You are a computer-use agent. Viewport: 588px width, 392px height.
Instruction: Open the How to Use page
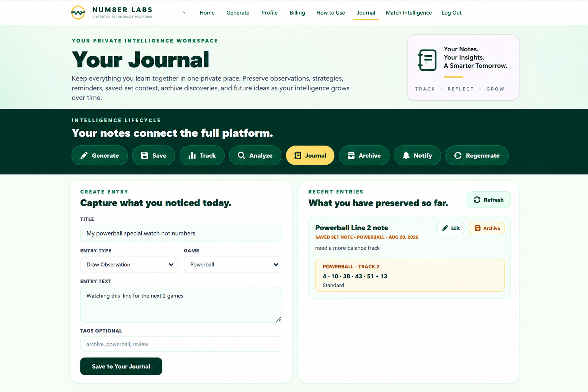coord(331,13)
